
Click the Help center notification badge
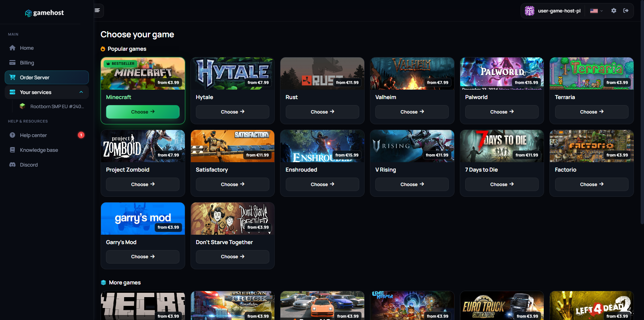[81, 135]
